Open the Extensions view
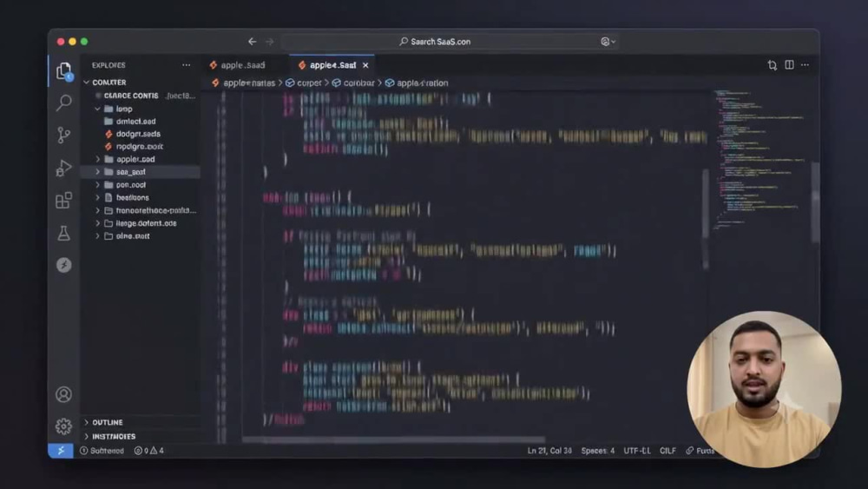The image size is (868, 489). [63, 200]
